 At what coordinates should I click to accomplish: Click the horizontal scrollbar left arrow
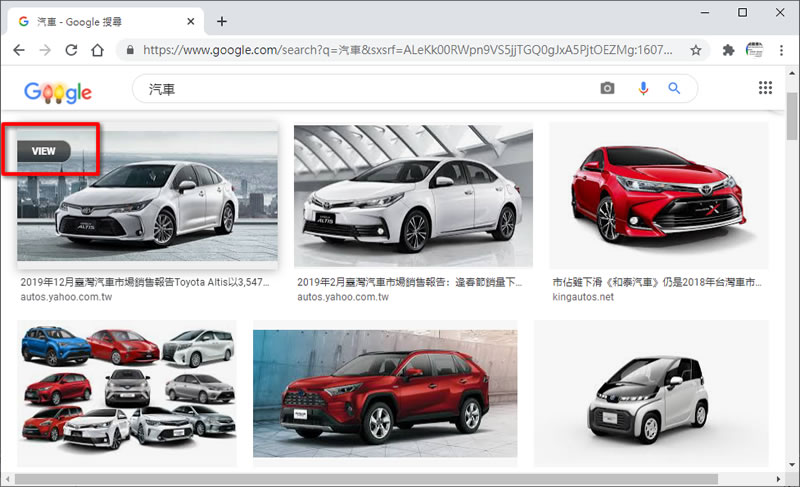pos(8,479)
